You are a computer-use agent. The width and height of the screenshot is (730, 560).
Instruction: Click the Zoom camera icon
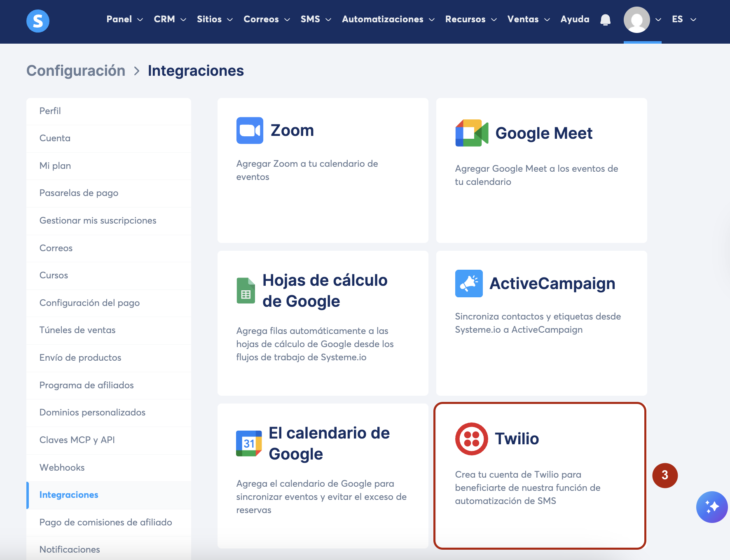pos(250,131)
